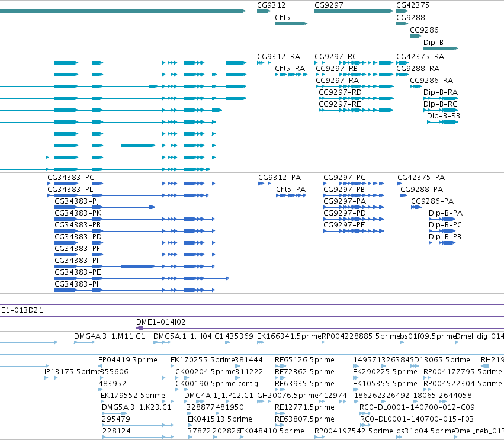Click the CG9312-RA transcript

click(x=278, y=57)
